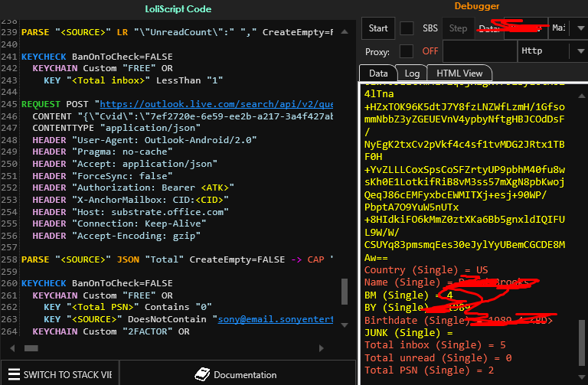The width and height of the screenshot is (588, 385).
Task: Click the horizontal scroll left arrow
Action: pyautogui.click(x=12, y=348)
